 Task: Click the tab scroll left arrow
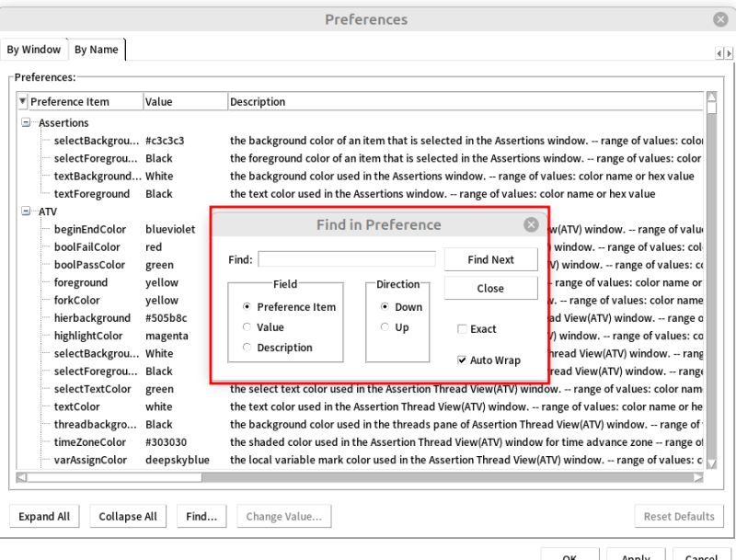(719, 53)
